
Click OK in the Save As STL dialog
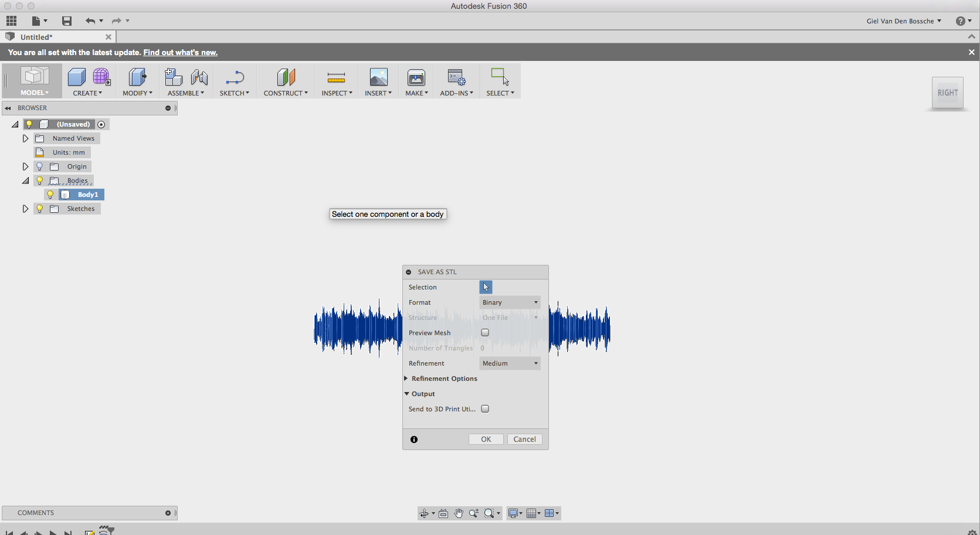tap(485, 439)
